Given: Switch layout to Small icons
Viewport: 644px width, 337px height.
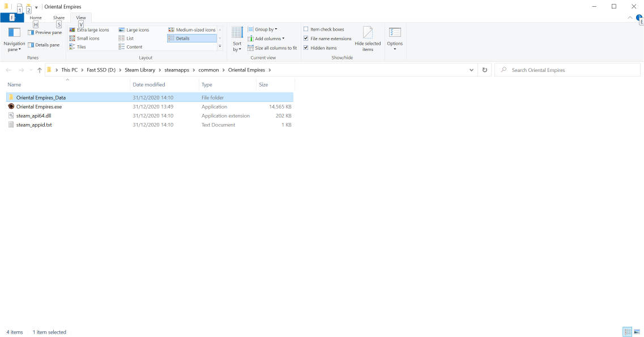Looking at the screenshot, I should point(84,39).
